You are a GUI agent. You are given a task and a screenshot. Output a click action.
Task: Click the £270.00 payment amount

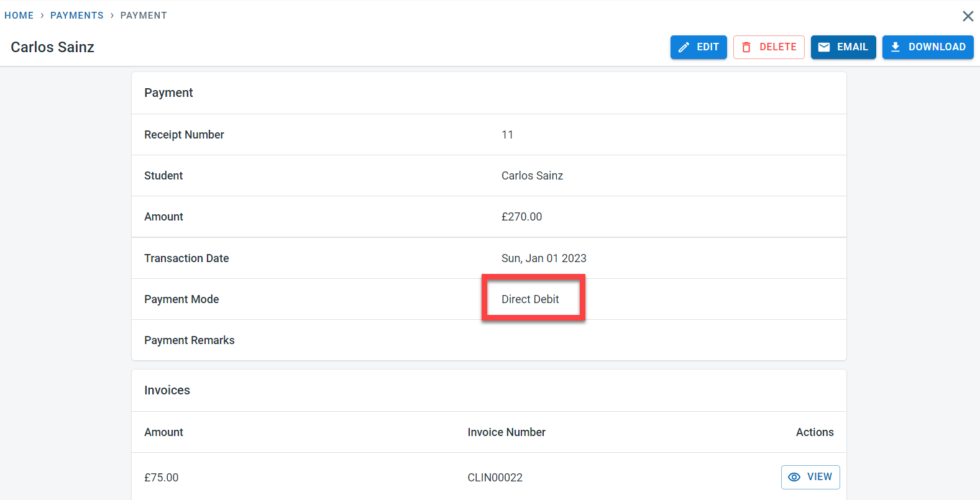coord(521,217)
